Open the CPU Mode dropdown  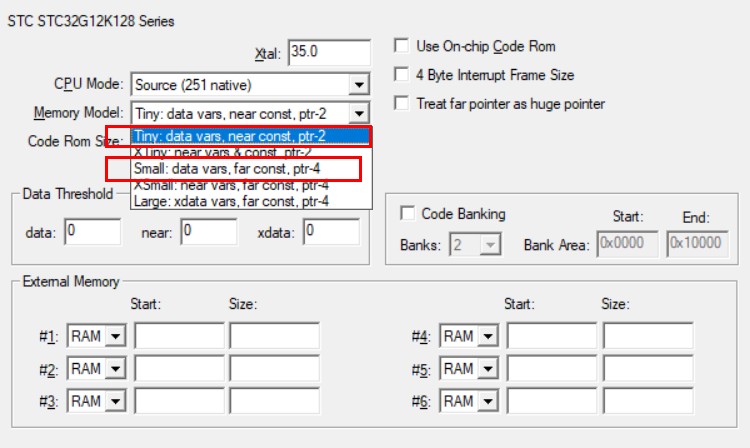coord(358,85)
